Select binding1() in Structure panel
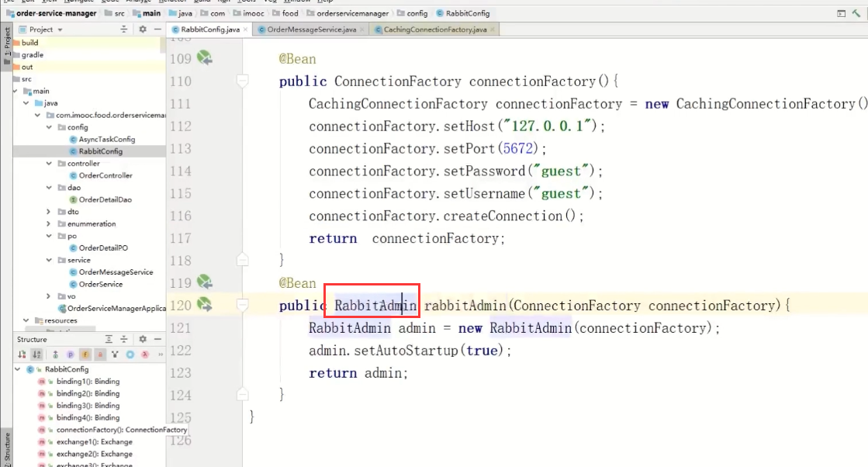Image resolution: width=868 pixels, height=467 pixels. [x=78, y=381]
